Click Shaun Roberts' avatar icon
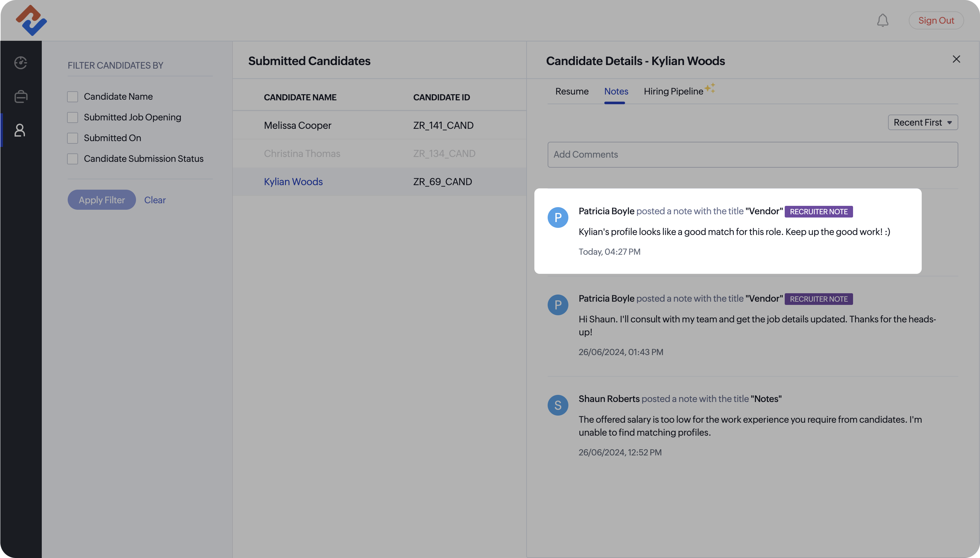Viewport: 980px width, 558px height. [x=558, y=406]
